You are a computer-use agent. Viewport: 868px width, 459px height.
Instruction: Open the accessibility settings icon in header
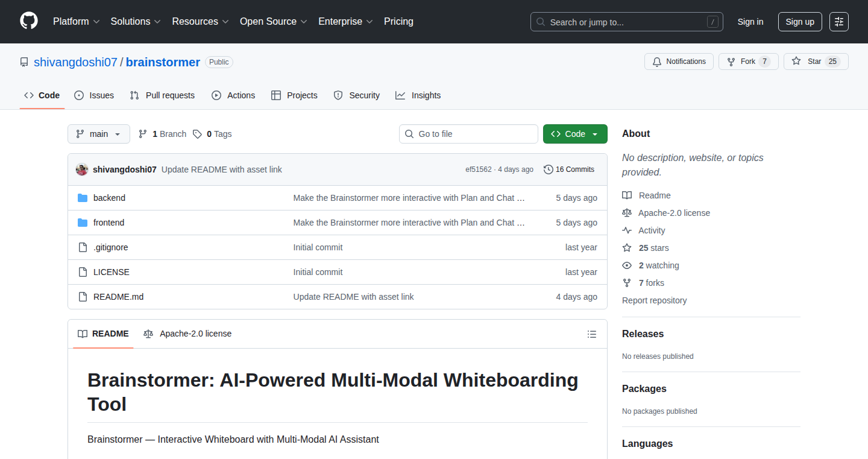839,22
